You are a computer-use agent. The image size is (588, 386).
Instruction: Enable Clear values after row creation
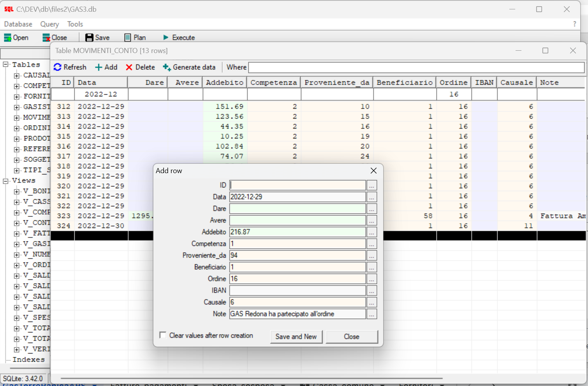pos(163,335)
